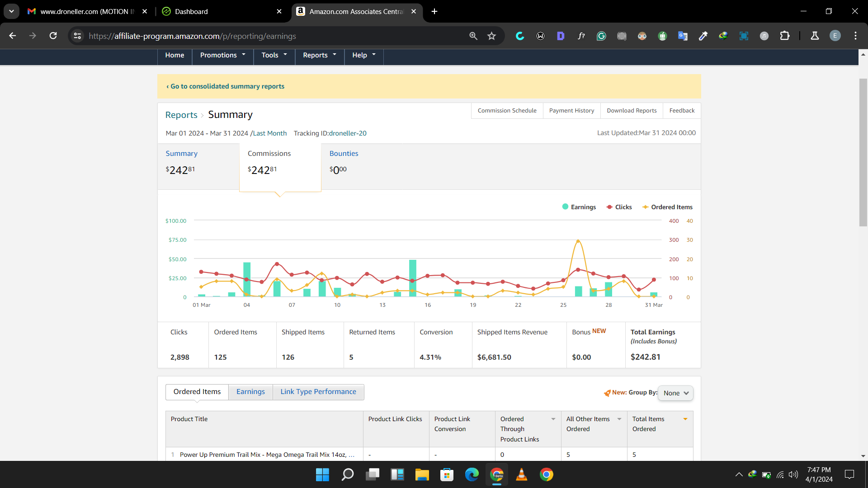Open the new tab plus button

click(x=434, y=11)
